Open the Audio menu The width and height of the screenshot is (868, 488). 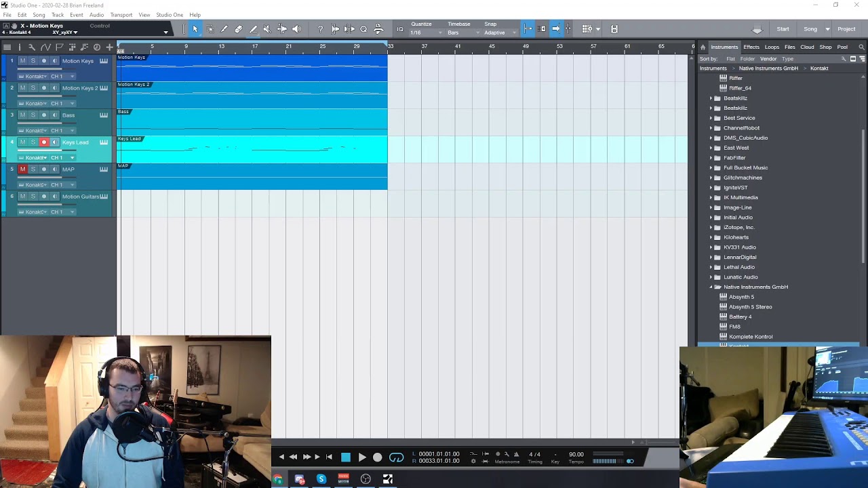96,15
